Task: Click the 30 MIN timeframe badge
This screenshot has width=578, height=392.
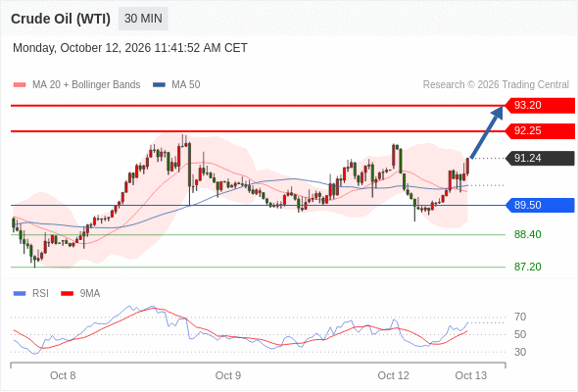Action: tap(143, 19)
